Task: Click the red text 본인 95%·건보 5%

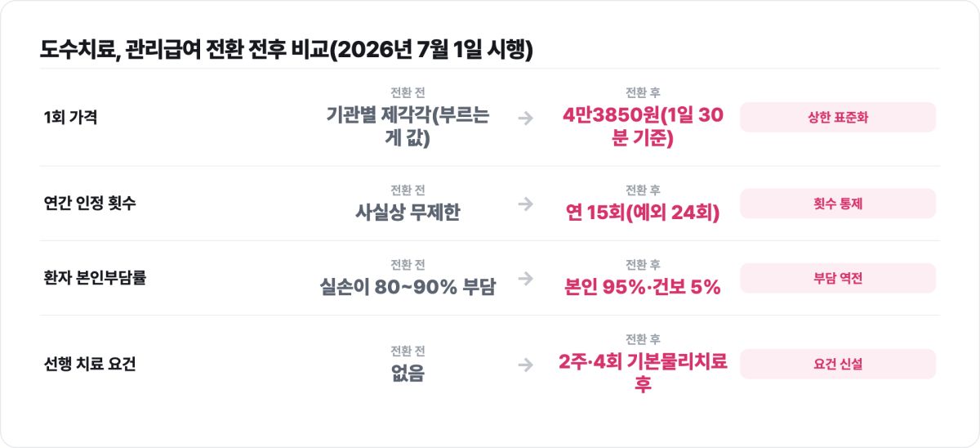Action: pos(643,287)
